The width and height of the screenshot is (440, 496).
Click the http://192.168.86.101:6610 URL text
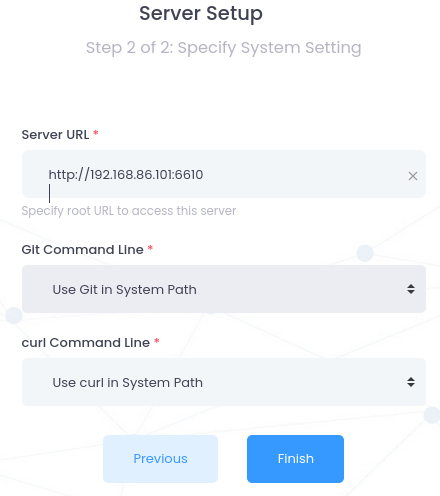coord(126,175)
